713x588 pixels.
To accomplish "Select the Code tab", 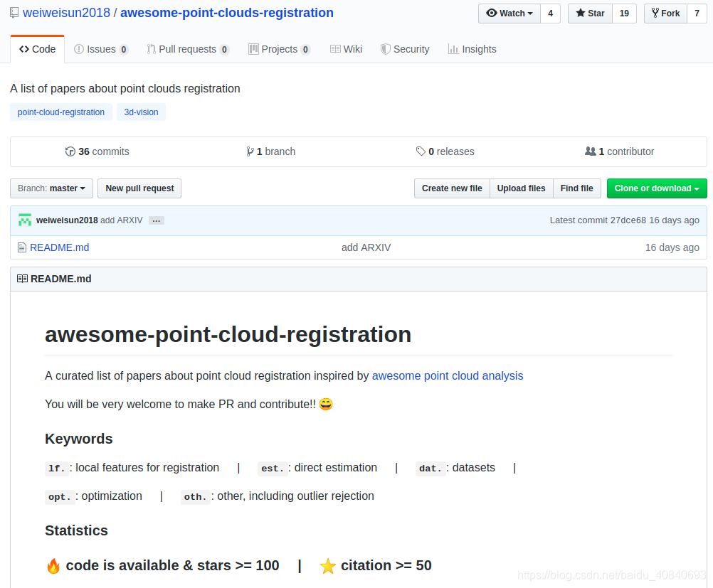I will (37, 49).
